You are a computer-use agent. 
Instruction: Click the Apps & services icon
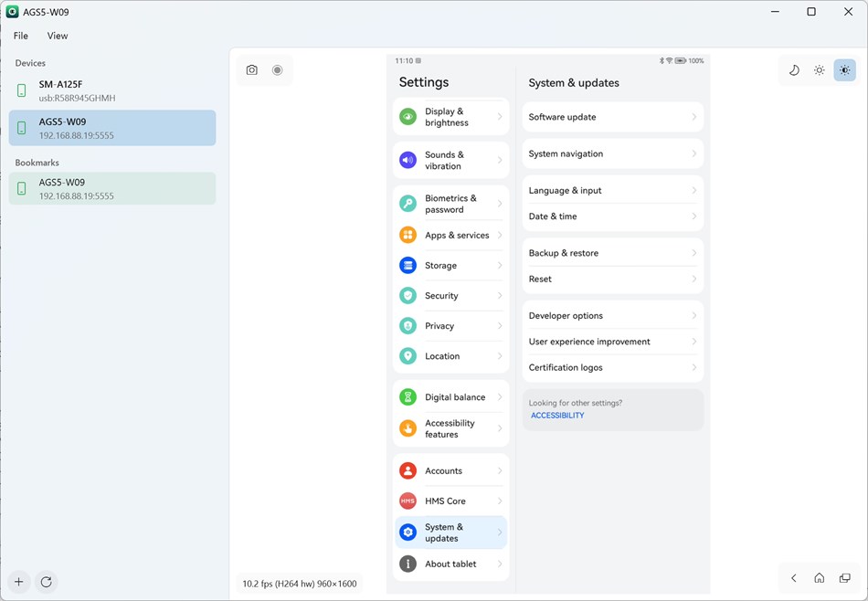click(408, 235)
